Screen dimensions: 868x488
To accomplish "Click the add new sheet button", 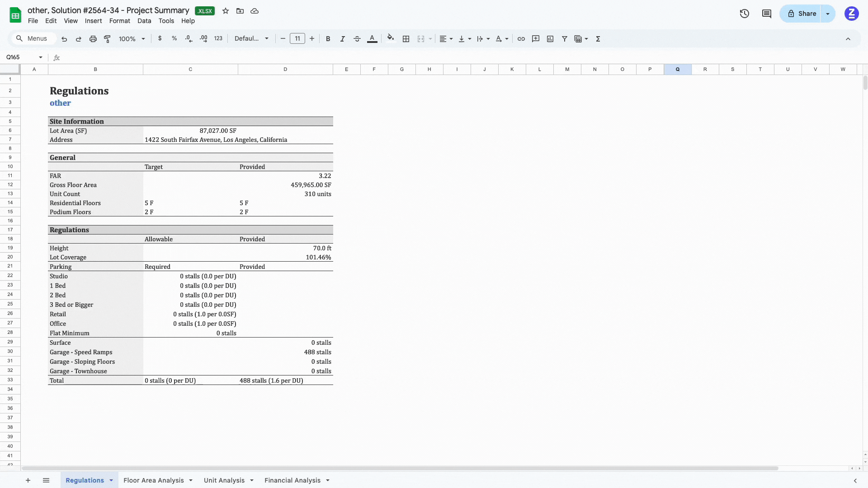I will pyautogui.click(x=28, y=480).
